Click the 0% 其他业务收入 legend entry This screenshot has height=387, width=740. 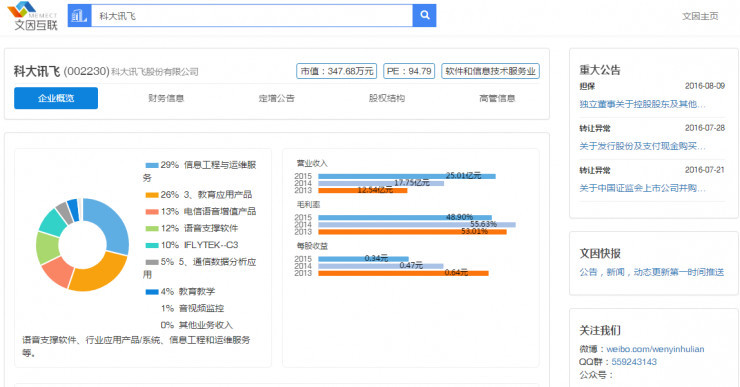pos(196,325)
